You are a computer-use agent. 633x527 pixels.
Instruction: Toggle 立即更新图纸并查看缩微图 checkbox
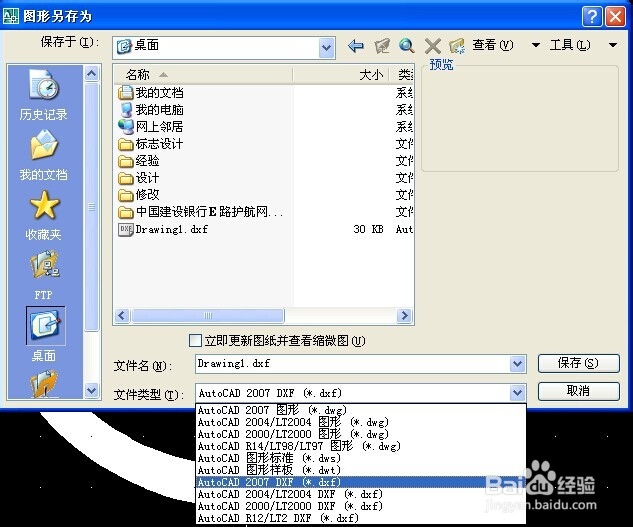click(195, 340)
